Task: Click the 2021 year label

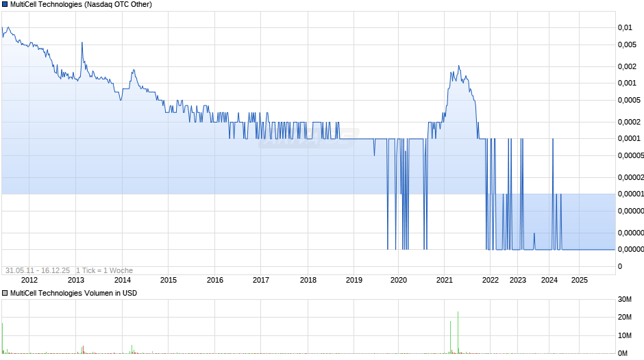Action: (445, 280)
